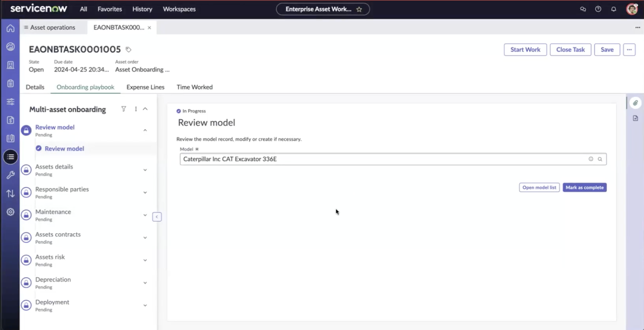Select the Review model activity item
This screenshot has width=644, height=330.
point(64,149)
